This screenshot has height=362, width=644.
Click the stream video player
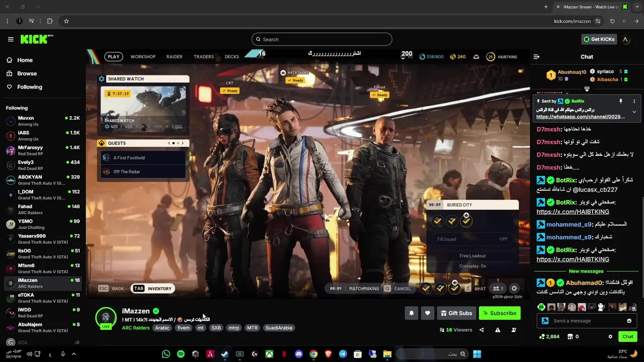click(x=307, y=175)
